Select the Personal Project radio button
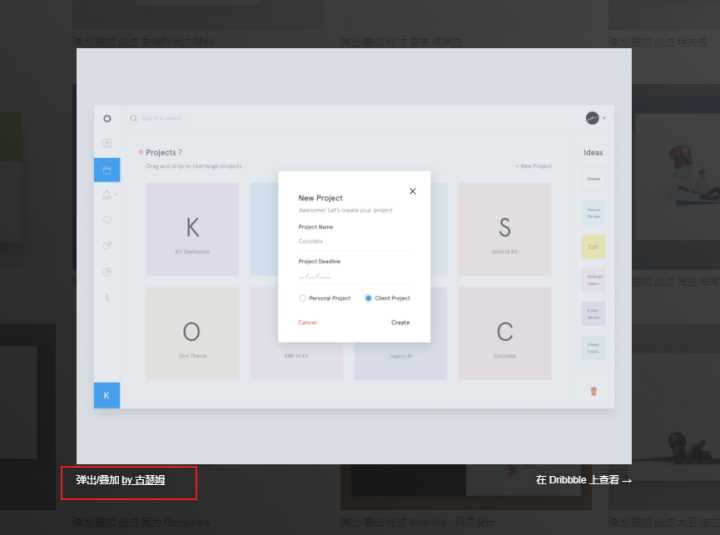The width and height of the screenshot is (720, 535). tap(302, 298)
